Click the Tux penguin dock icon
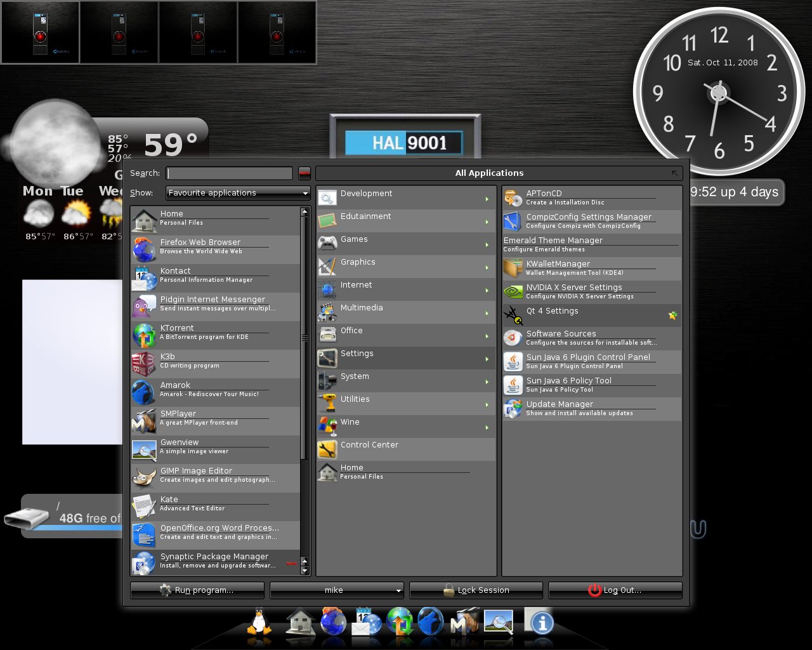 (x=259, y=622)
